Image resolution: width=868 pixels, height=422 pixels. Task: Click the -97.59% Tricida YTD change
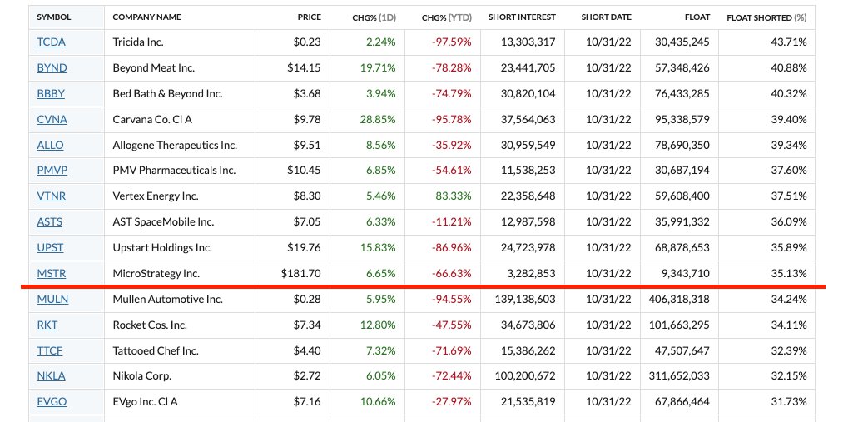click(x=452, y=42)
